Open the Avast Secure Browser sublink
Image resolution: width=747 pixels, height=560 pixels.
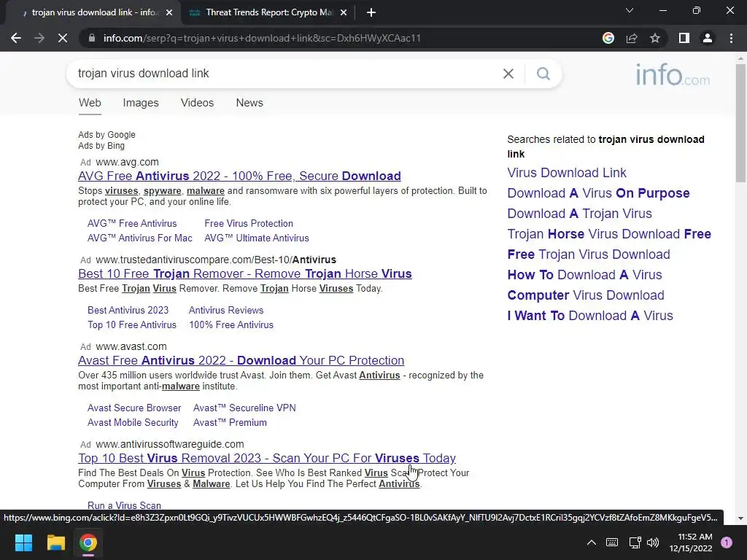[134, 408]
